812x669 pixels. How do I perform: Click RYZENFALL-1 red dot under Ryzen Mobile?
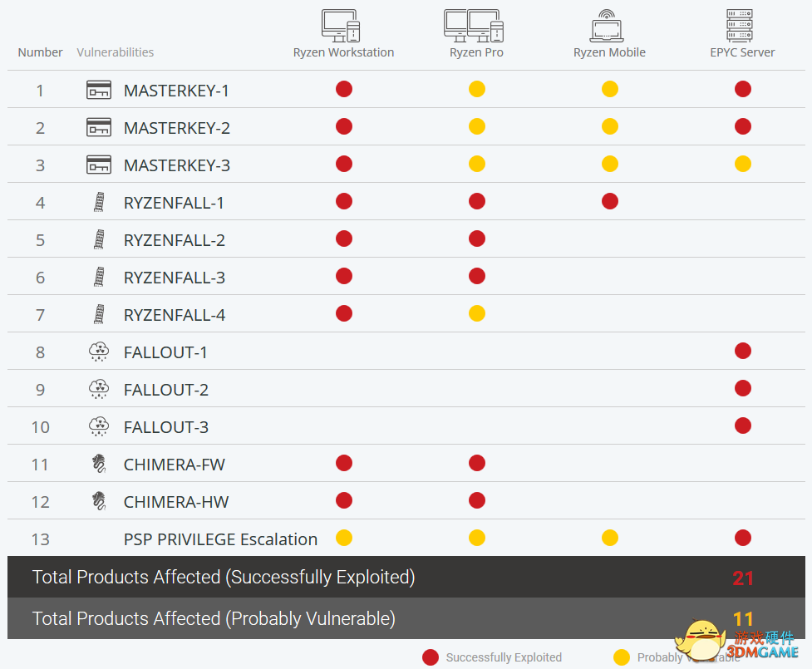point(610,201)
